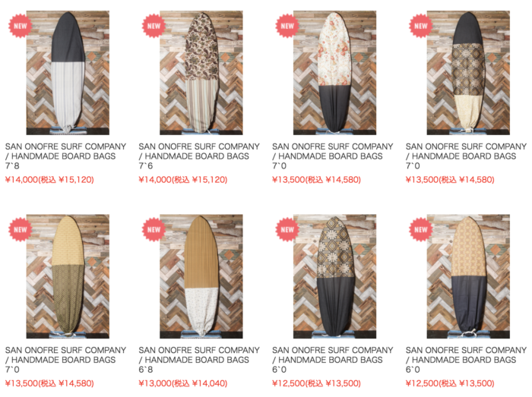Click the NEW badge on the 7'8 board bag
Image resolution: width=532 pixels, height=397 pixels.
[x=21, y=26]
